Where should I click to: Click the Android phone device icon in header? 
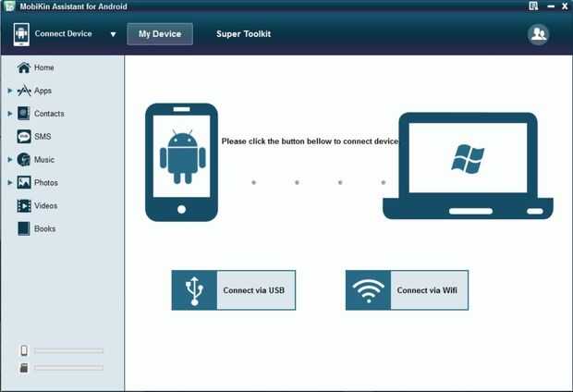click(x=21, y=34)
